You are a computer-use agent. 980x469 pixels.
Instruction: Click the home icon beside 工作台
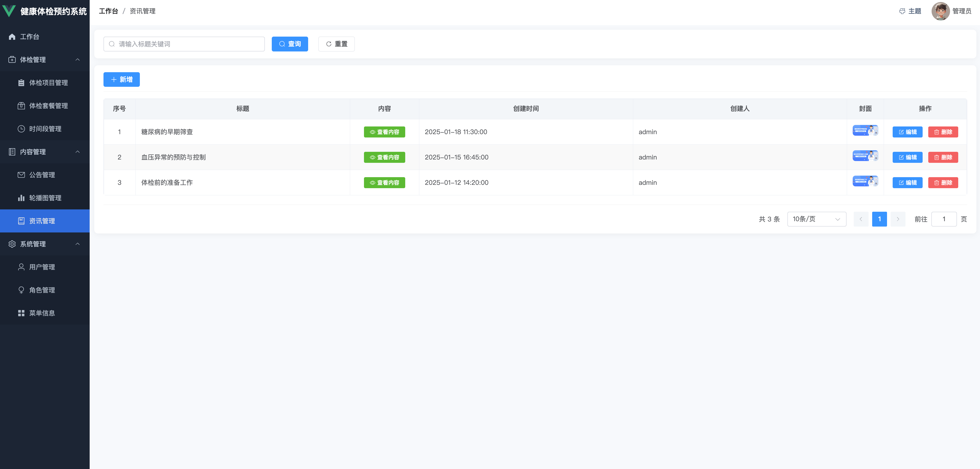(x=12, y=37)
